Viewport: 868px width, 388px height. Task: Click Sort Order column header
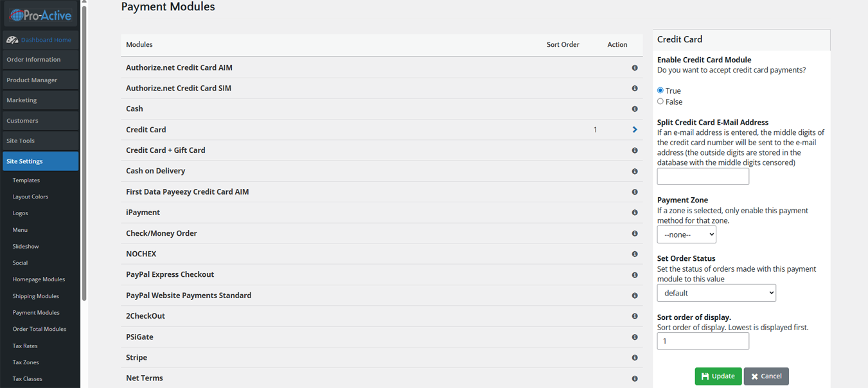(563, 45)
